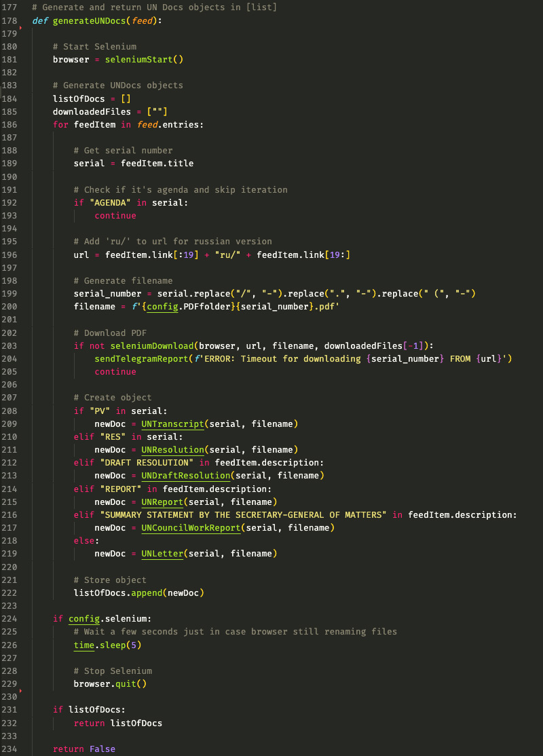543x756 pixels.
Task: Click the seleniumDownload function call
Action: tap(152, 345)
